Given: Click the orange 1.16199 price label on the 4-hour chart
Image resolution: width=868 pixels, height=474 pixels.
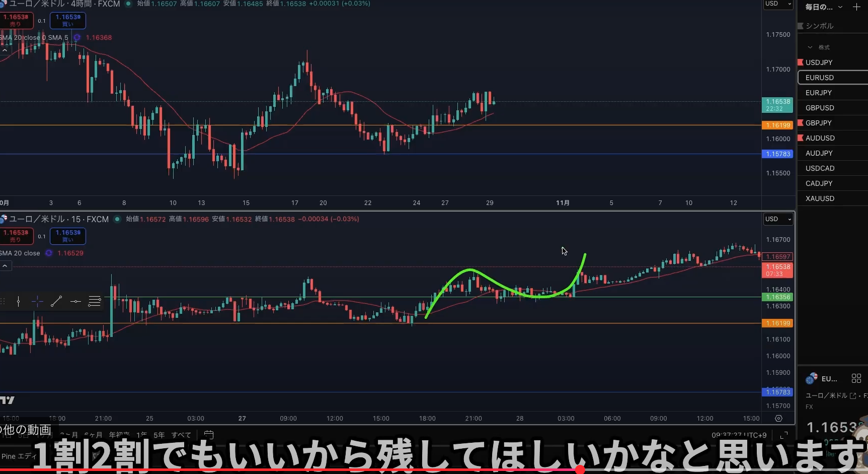Looking at the screenshot, I should tap(778, 125).
